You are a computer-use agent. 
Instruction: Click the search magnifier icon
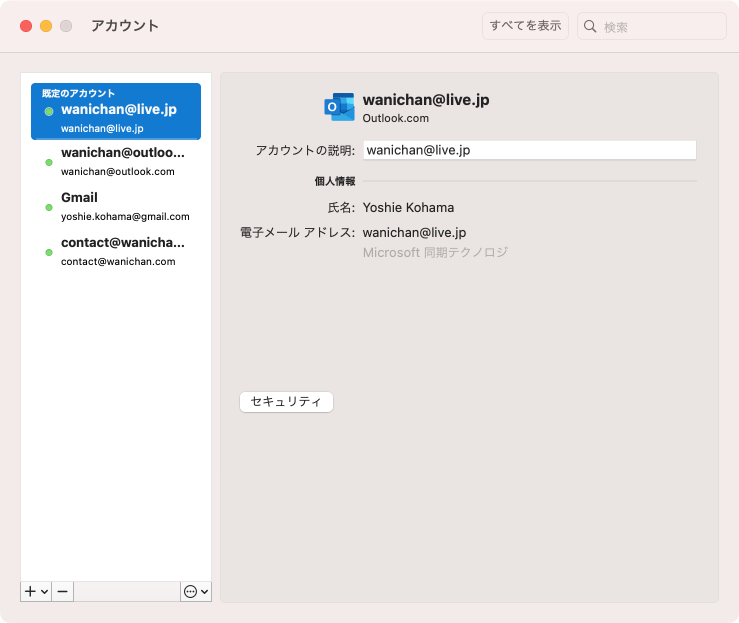[590, 26]
